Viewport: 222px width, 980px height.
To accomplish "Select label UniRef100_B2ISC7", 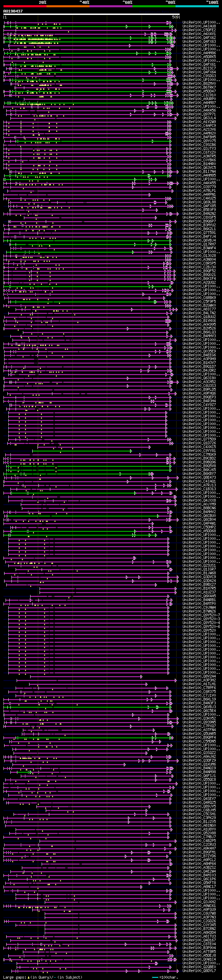I will tap(199, 68).
